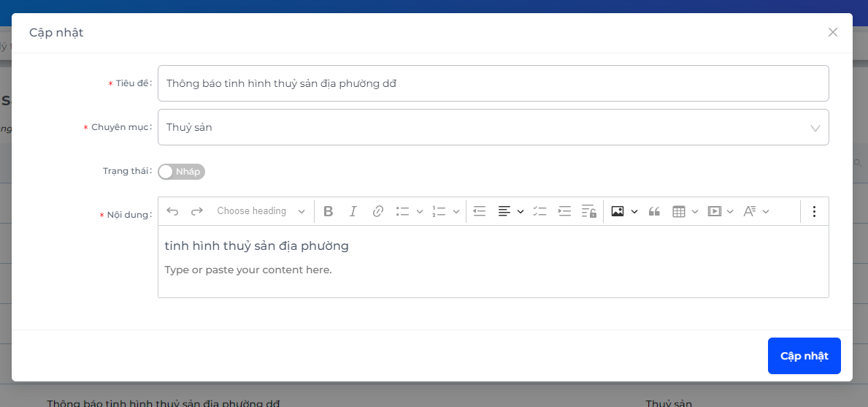Viewport: 868px width, 407px height.
Task: Expand image insert options arrow
Action: point(634,211)
